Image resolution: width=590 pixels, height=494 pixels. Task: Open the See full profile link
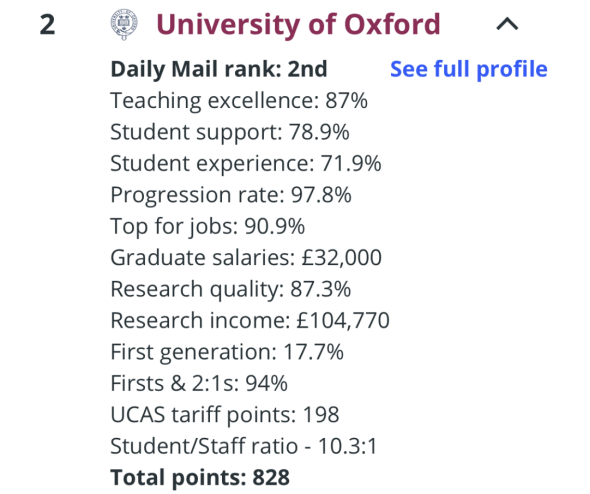point(469,69)
